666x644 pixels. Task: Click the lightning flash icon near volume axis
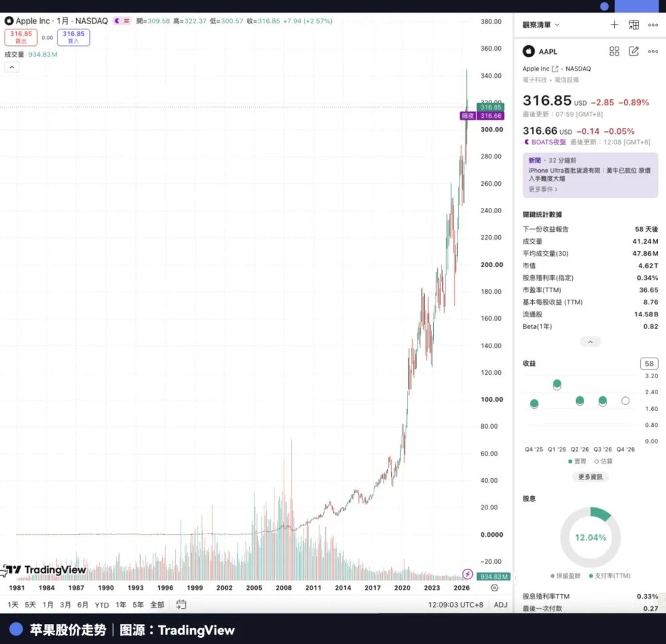468,574
